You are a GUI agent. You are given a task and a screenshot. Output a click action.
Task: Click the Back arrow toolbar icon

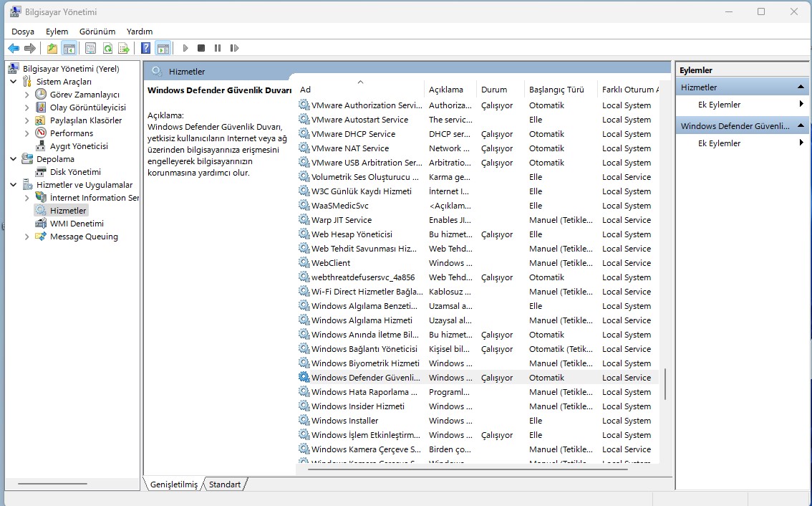[14, 48]
